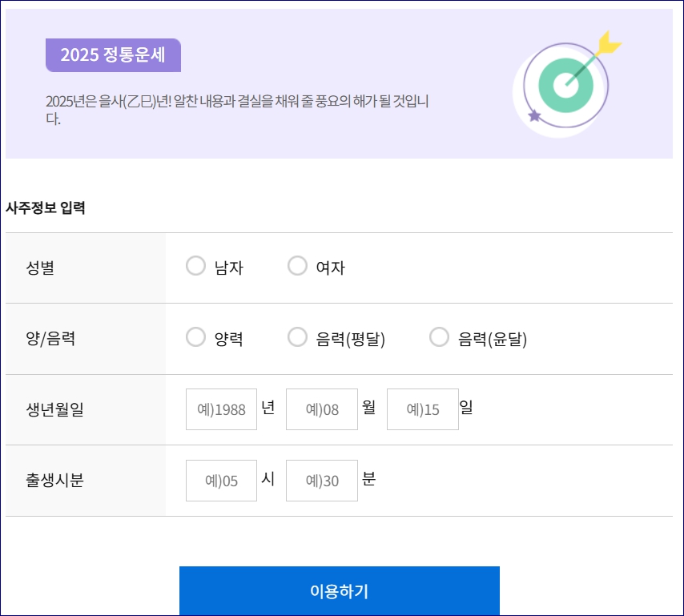Viewport: 684px width, 616px height.
Task: Choose the 음력(윤달) calendar option
Action: (x=439, y=337)
